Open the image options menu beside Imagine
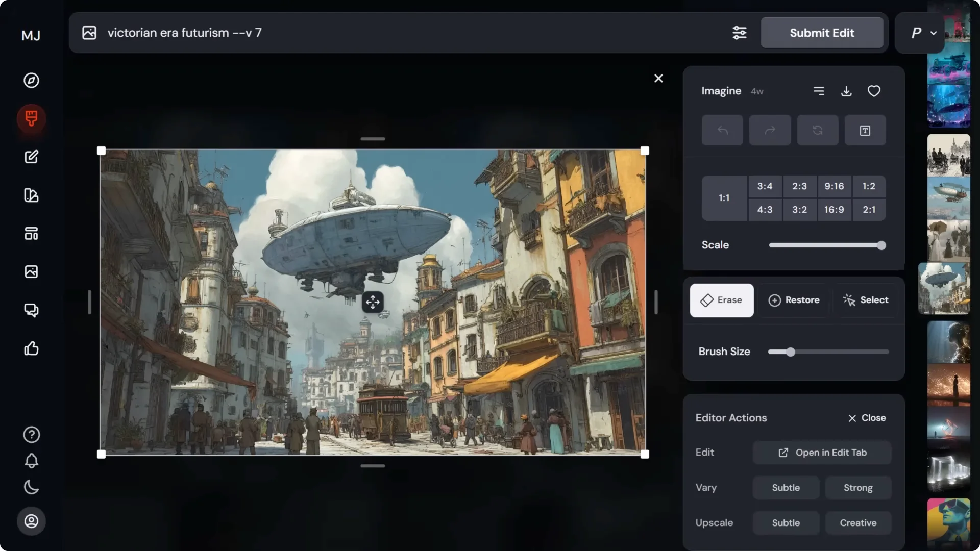Screen dimensions: 980x551 point(819,91)
